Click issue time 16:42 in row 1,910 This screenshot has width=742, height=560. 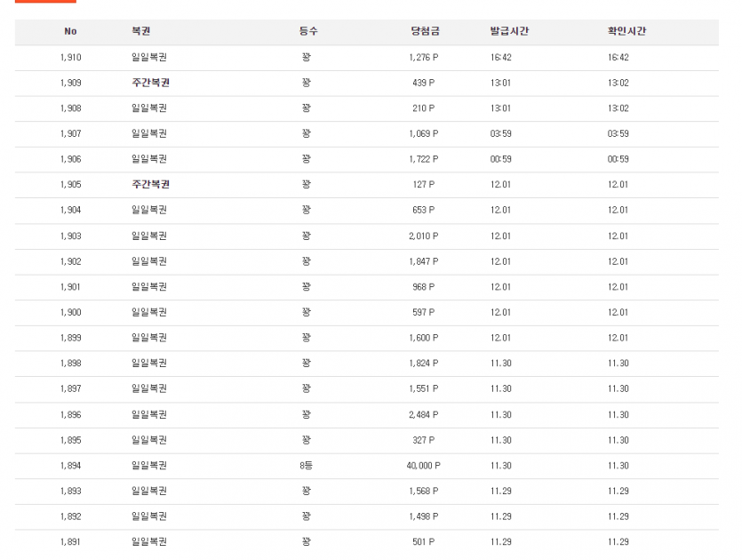coord(500,57)
